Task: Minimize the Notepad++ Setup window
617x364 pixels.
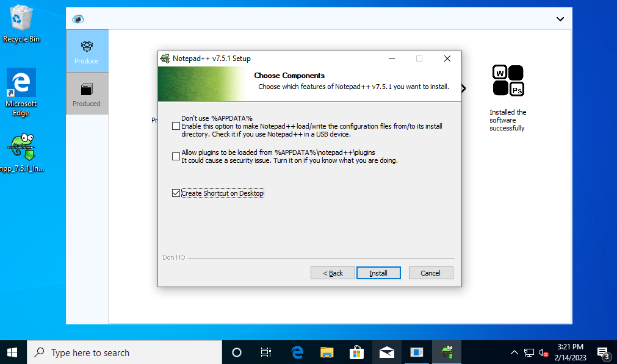Action: pyautogui.click(x=392, y=59)
